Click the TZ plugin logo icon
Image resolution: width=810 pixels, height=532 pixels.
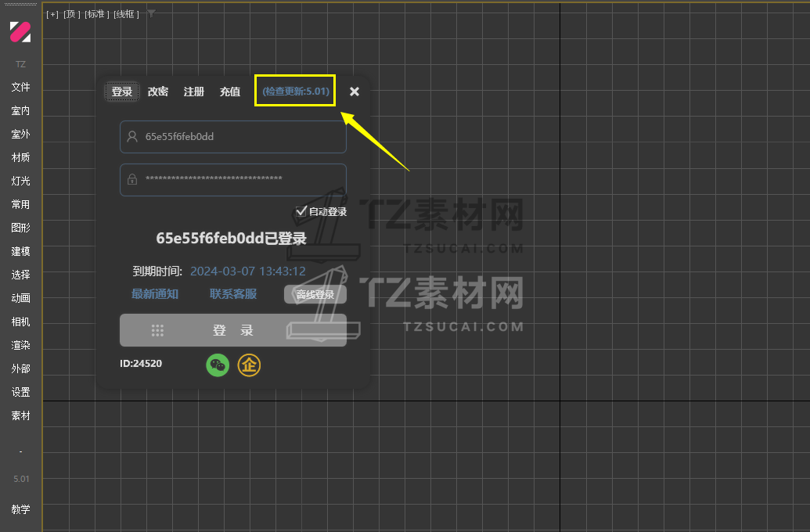coord(20,32)
